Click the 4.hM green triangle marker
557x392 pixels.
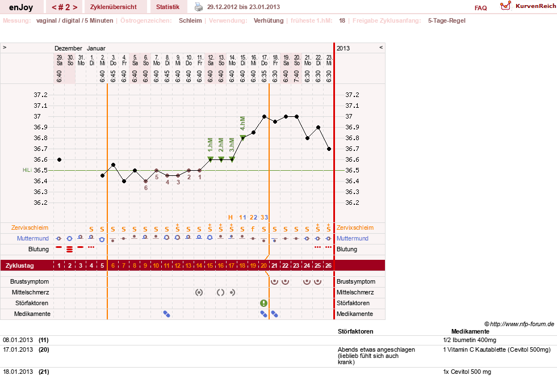click(242, 137)
